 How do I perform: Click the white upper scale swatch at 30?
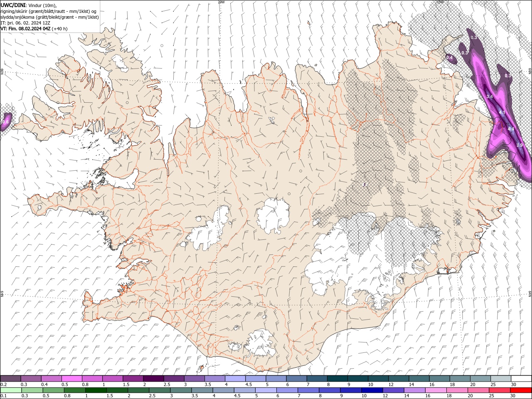[522, 379]
